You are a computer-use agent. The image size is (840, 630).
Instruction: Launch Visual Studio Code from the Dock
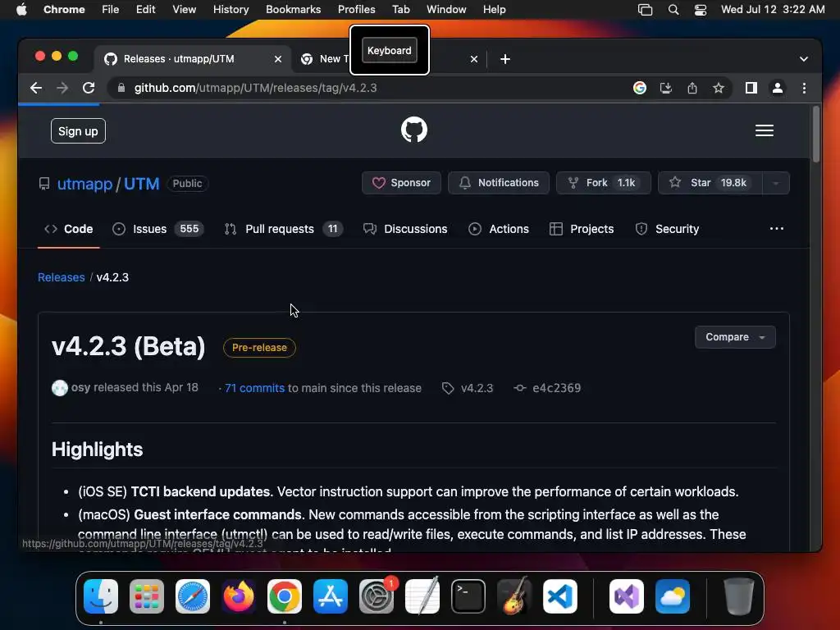pos(559,596)
